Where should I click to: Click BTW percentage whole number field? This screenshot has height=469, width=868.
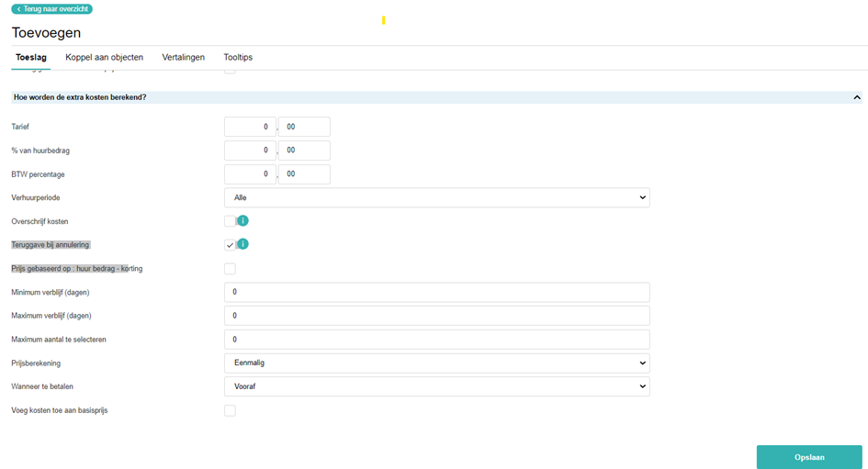click(x=250, y=174)
